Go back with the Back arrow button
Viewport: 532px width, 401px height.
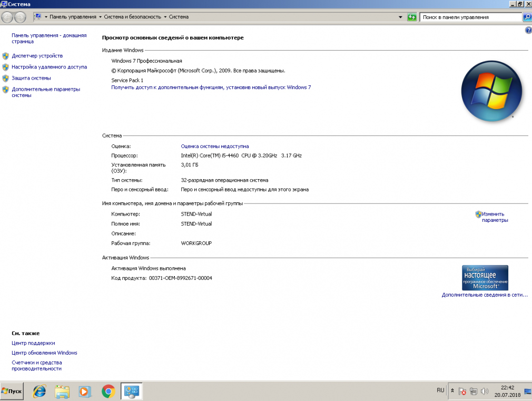tap(7, 17)
